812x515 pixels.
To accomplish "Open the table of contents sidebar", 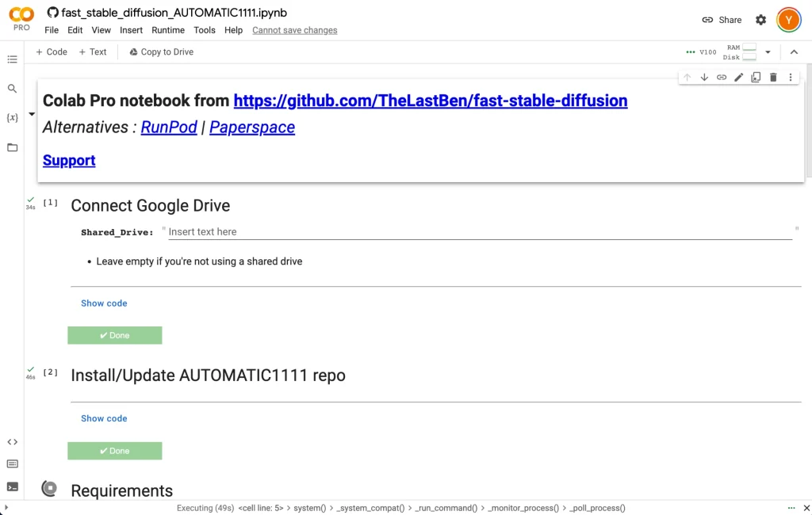I will click(x=12, y=59).
